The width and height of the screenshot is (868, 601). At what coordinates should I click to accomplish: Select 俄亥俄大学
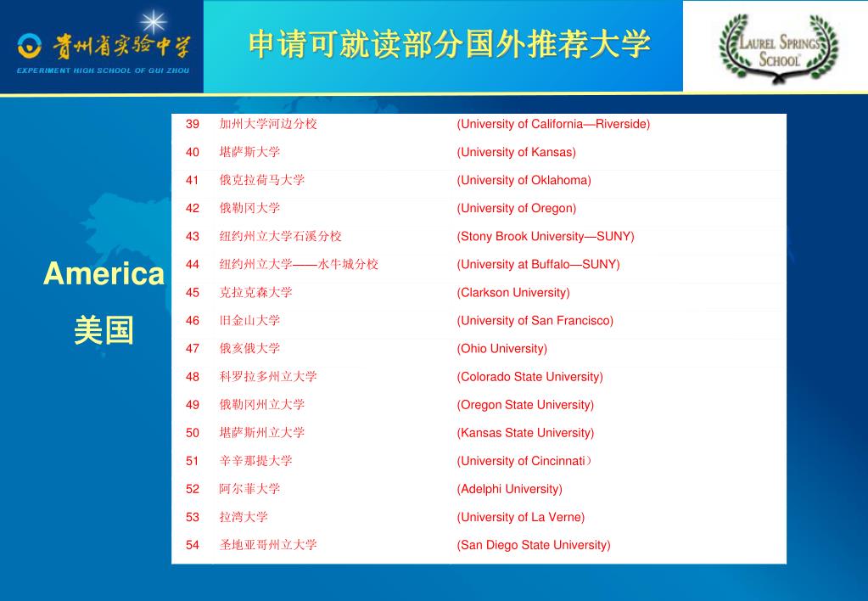[249, 348]
